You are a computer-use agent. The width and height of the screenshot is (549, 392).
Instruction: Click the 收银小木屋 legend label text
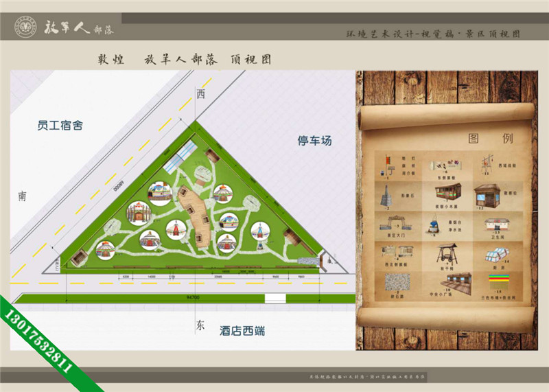(x=447, y=207)
